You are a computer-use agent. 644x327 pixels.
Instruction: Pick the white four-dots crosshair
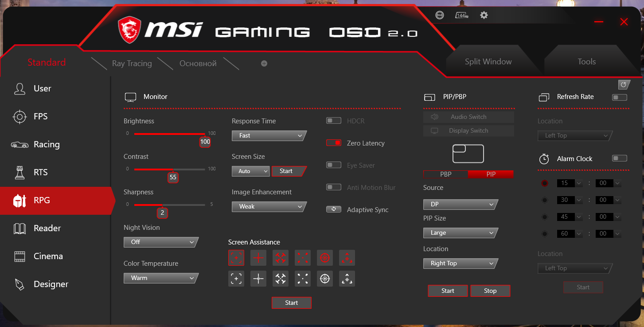[x=303, y=279]
